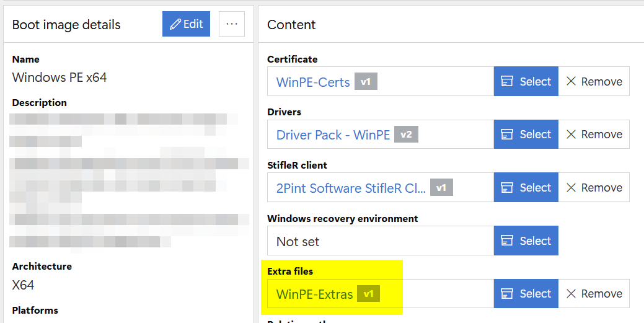Open the 2Pint Software StifleR client link
644x323 pixels.
[x=351, y=188]
